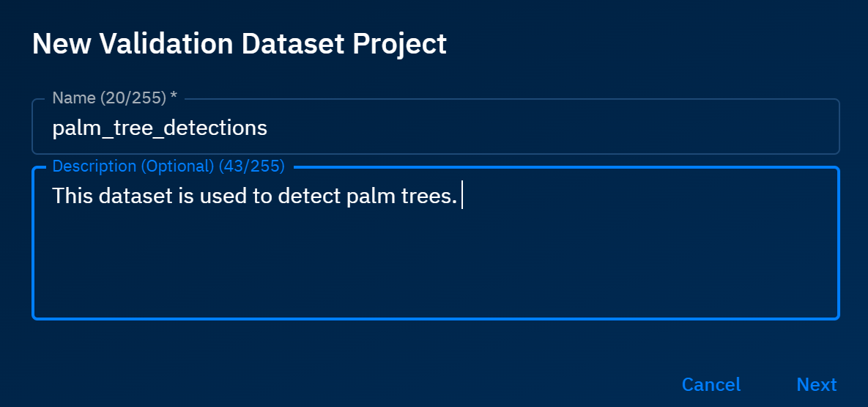Click the required asterisk beside Name
The width and height of the screenshot is (868, 407).
pyautogui.click(x=174, y=98)
